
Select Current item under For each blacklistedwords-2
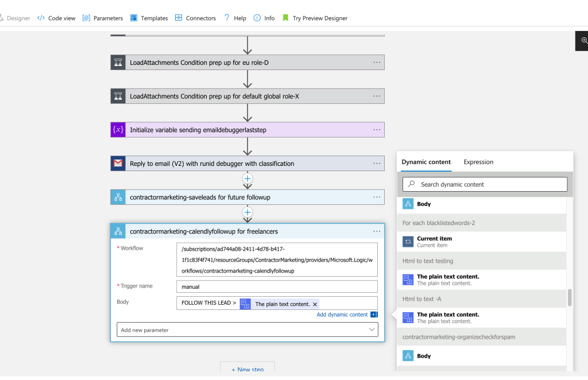click(x=482, y=242)
